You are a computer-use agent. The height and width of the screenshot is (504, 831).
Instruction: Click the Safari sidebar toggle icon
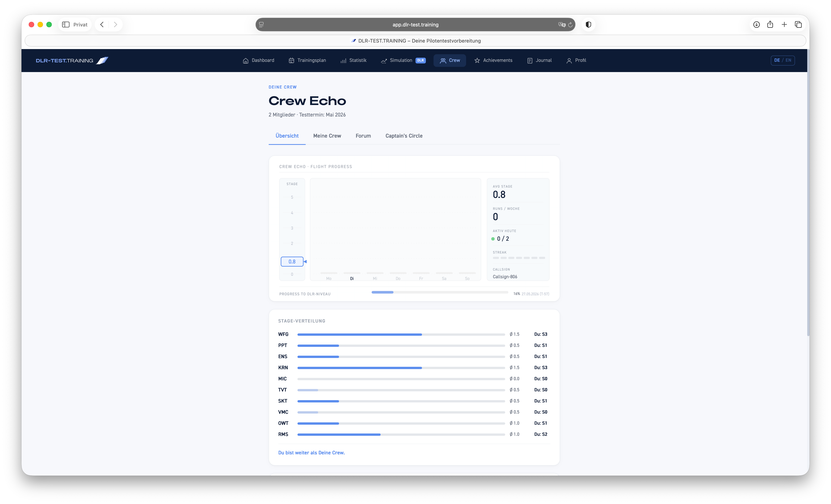pyautogui.click(x=66, y=25)
